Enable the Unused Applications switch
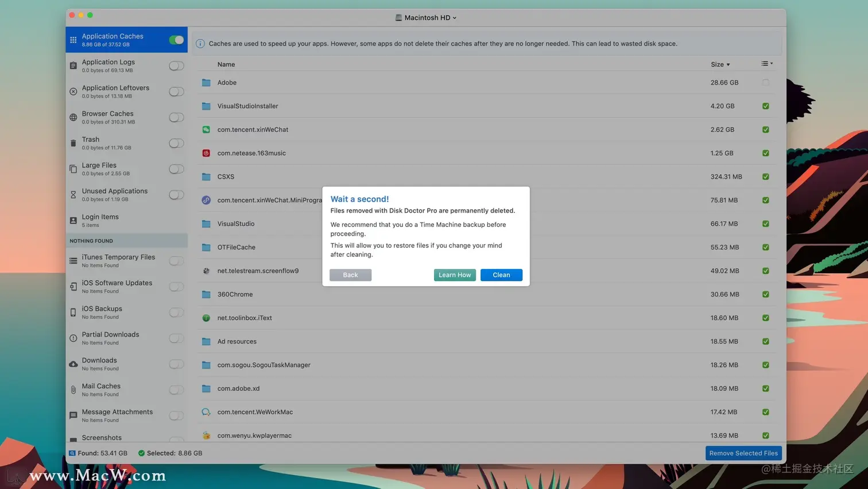Viewport: 868px width, 489px height. click(176, 195)
